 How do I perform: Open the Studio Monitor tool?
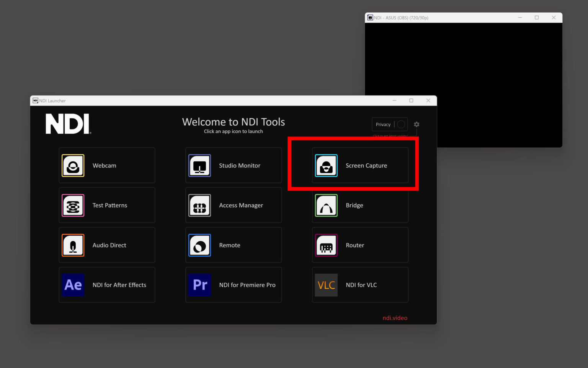pos(233,165)
